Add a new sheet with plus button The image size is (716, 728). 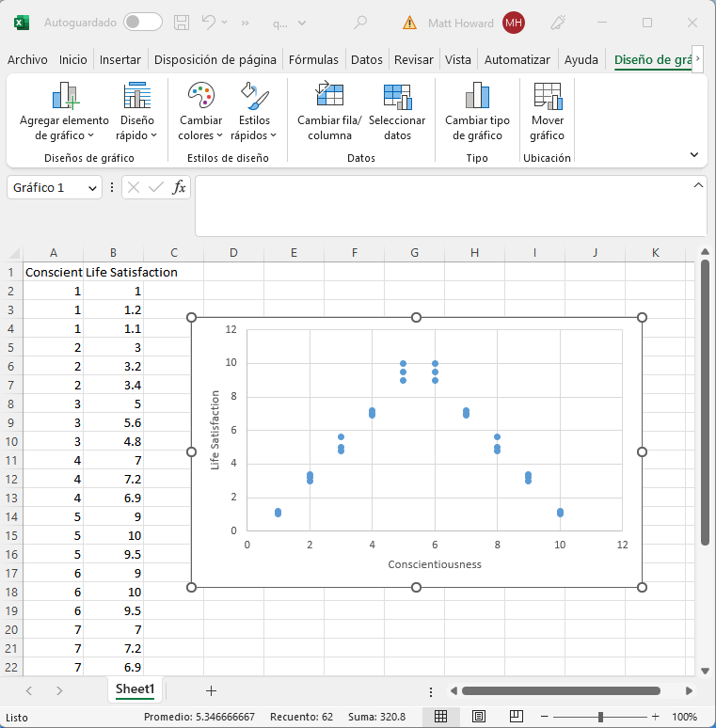tap(211, 690)
